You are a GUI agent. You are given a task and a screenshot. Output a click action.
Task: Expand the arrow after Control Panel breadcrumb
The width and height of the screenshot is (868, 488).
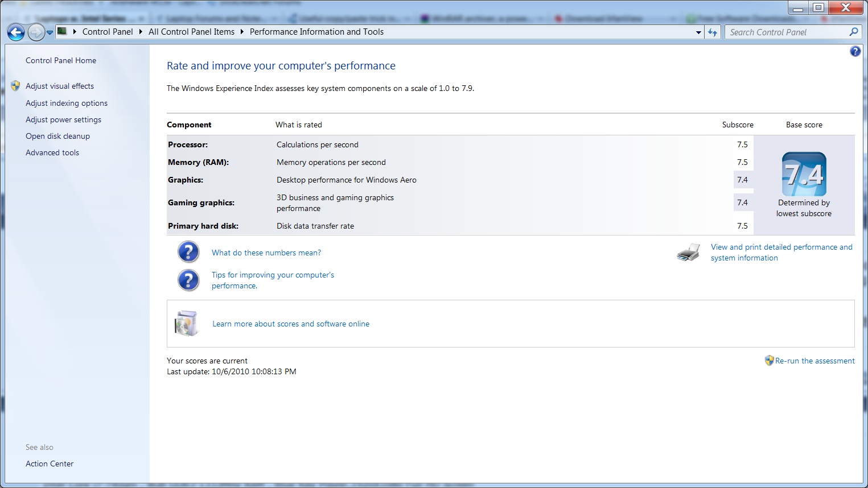click(x=141, y=32)
